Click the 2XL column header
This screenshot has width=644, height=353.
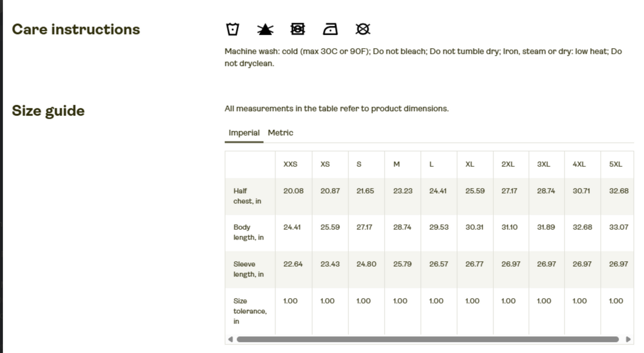pyautogui.click(x=508, y=164)
